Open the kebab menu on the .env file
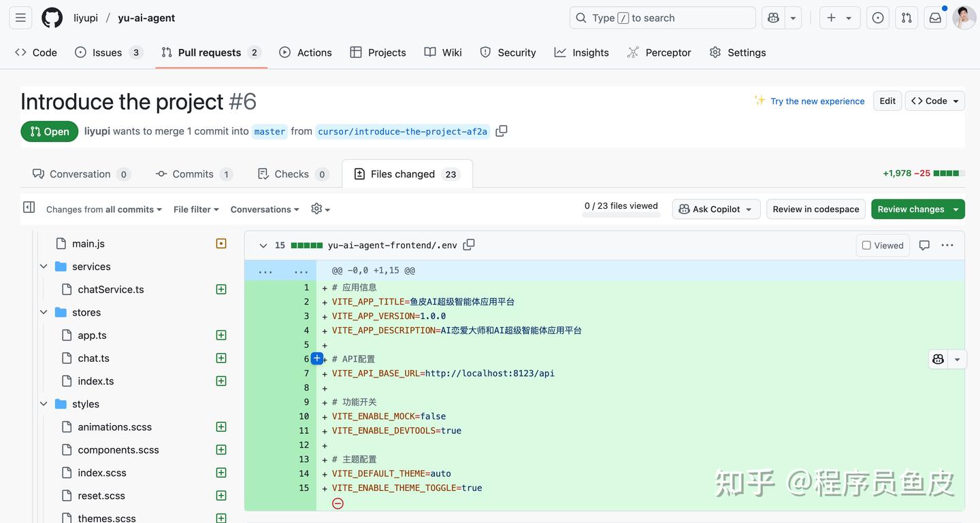Image resolution: width=980 pixels, height=523 pixels. [947, 245]
